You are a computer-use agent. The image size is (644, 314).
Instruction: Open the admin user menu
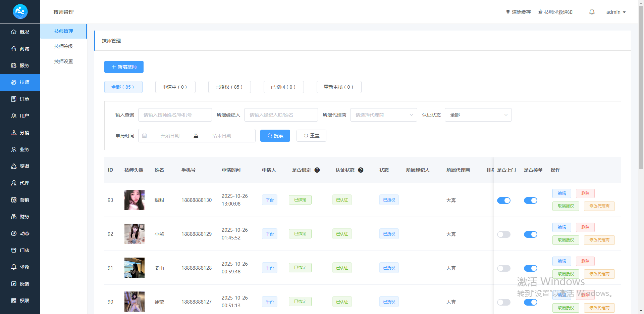(x=615, y=12)
